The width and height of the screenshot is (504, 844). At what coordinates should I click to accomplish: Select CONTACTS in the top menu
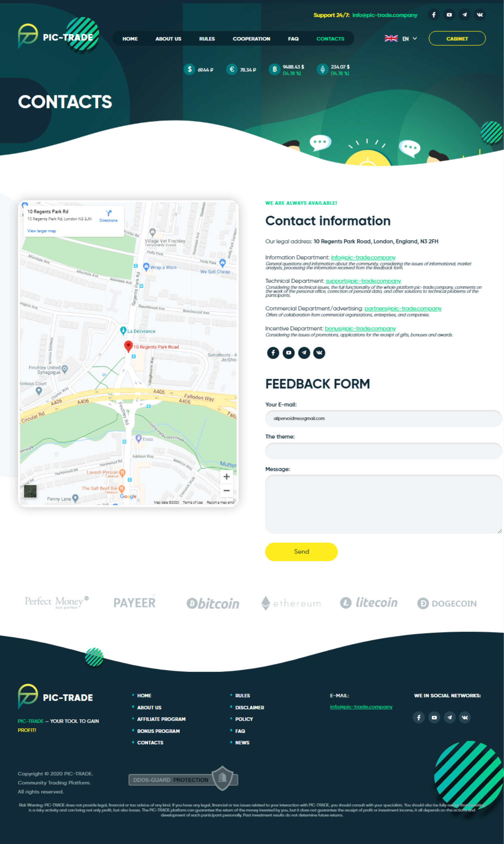point(331,39)
